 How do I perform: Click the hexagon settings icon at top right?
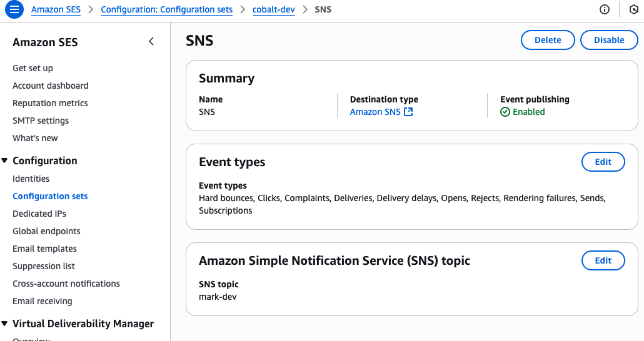click(634, 9)
